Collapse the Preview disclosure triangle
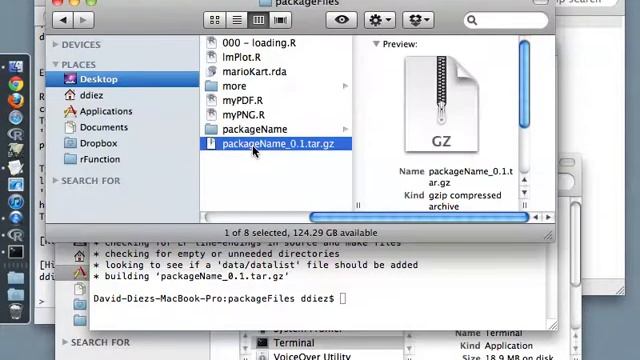This screenshot has width=640, height=360. click(376, 44)
